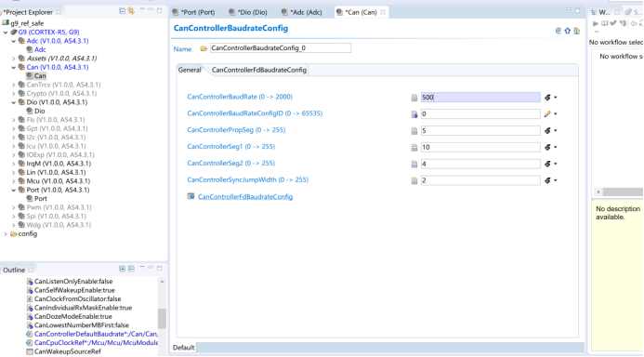The width and height of the screenshot is (644, 357).
Task: Click the icon beside CanControllerBaudRateConfigID field
Action: (414, 114)
